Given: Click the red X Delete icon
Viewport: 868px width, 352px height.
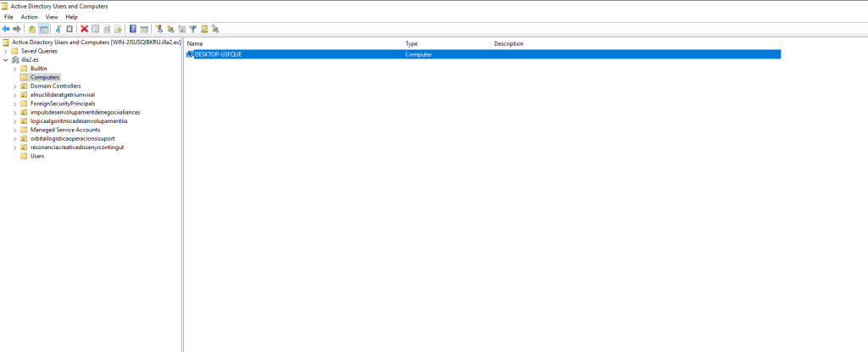Looking at the screenshot, I should [84, 29].
